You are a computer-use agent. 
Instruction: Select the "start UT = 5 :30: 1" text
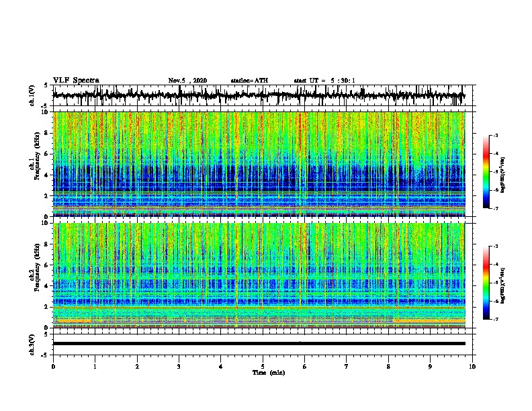(324, 81)
